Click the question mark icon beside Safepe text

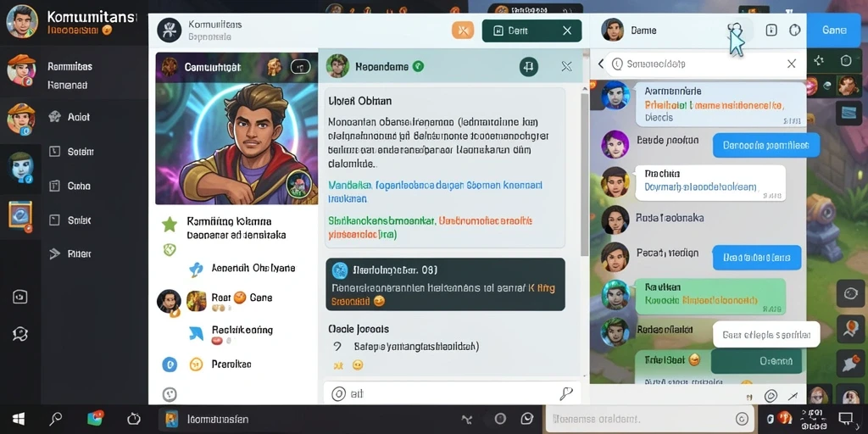337,347
